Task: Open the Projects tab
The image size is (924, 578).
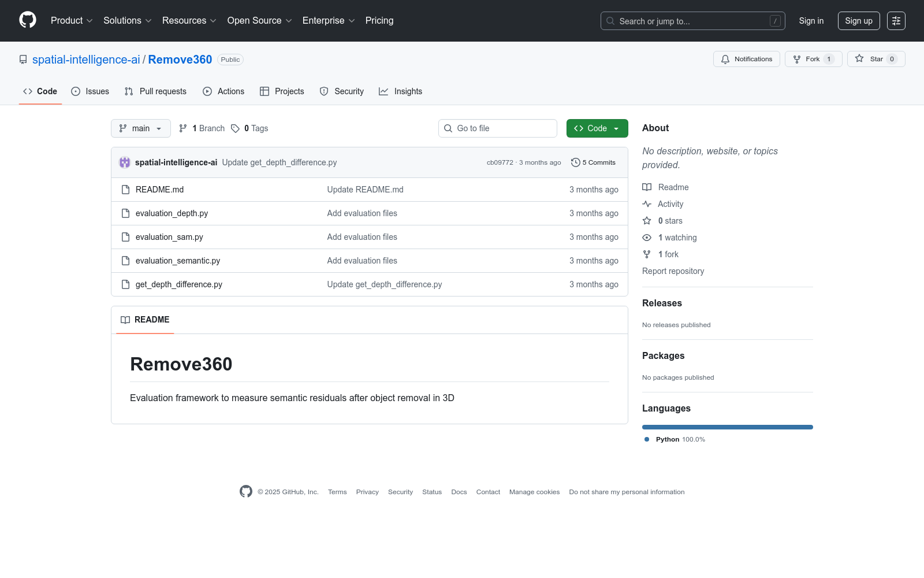Action: [282, 91]
